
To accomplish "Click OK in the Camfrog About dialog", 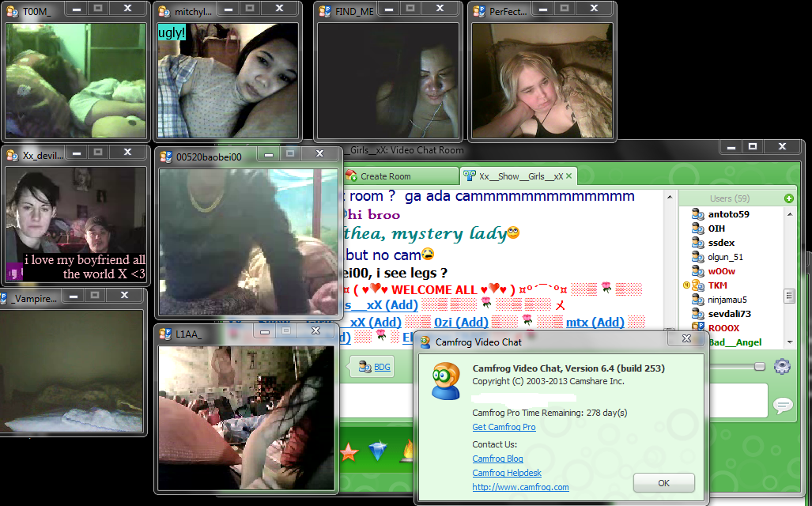I will click(664, 483).
